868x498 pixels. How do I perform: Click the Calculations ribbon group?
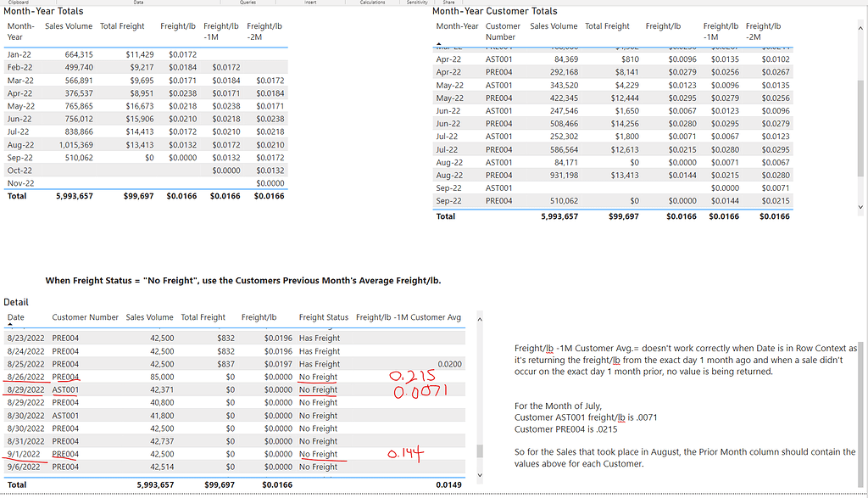tap(373, 3)
